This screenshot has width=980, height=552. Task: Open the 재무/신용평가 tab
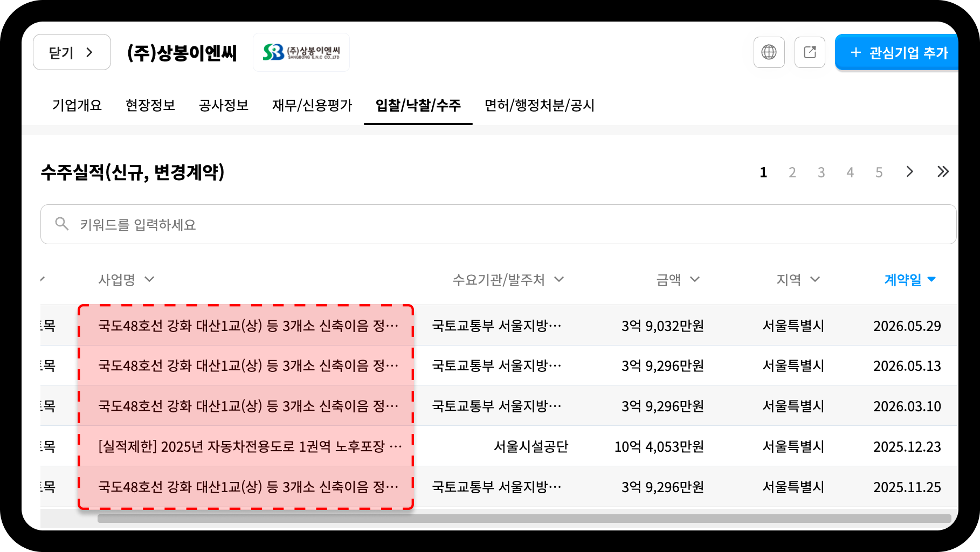tap(312, 105)
